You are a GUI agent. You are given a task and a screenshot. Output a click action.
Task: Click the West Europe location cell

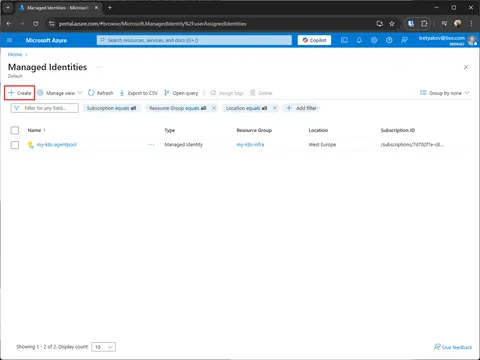click(322, 145)
